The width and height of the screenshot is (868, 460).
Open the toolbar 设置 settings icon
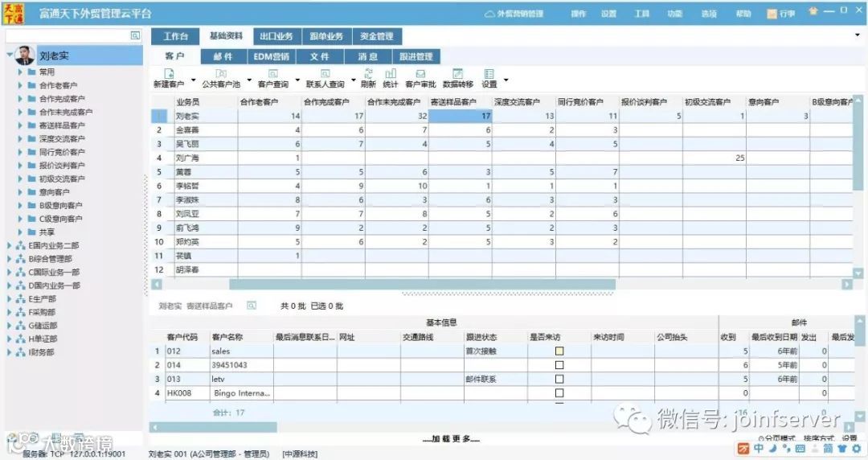(x=489, y=73)
